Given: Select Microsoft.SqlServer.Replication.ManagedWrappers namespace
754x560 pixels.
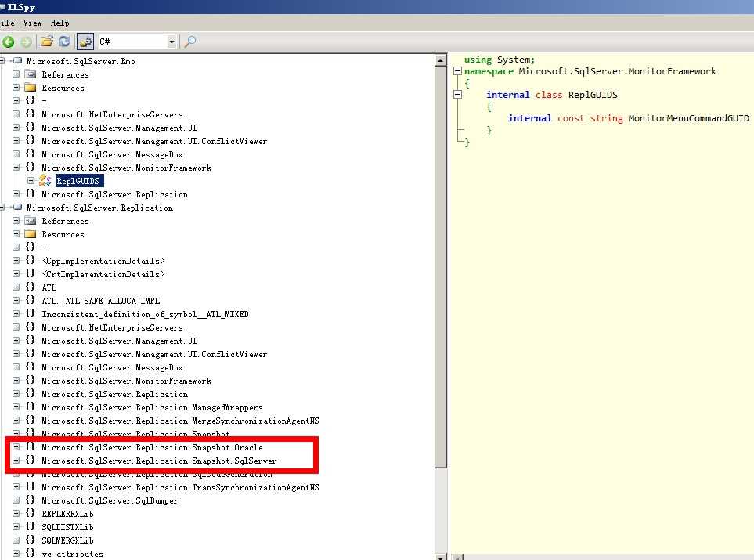Looking at the screenshot, I should pos(152,407).
